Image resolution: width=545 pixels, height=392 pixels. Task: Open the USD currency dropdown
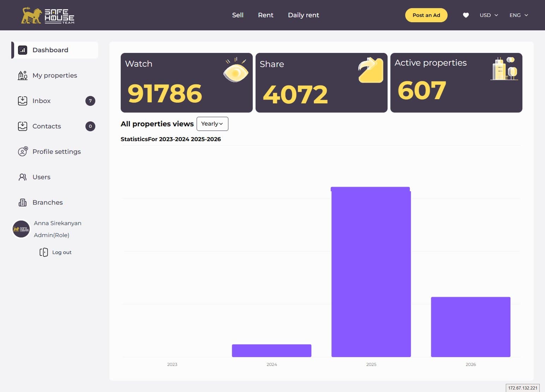(489, 15)
